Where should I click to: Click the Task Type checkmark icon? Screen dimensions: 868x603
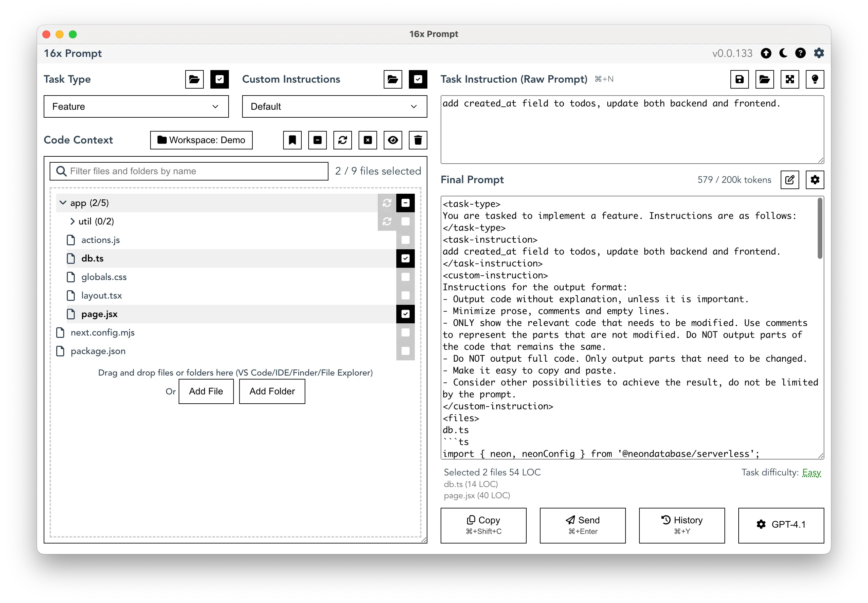pyautogui.click(x=219, y=79)
